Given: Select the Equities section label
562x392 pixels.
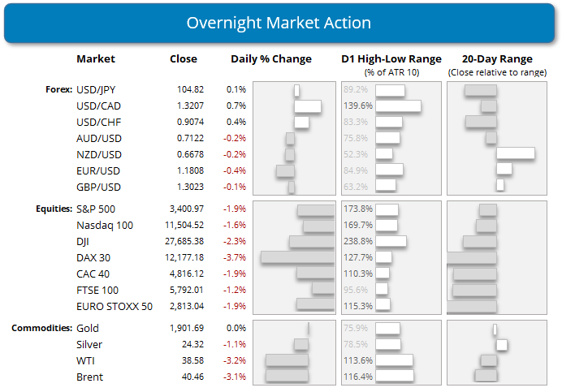Looking at the screenshot, I should point(52,209).
